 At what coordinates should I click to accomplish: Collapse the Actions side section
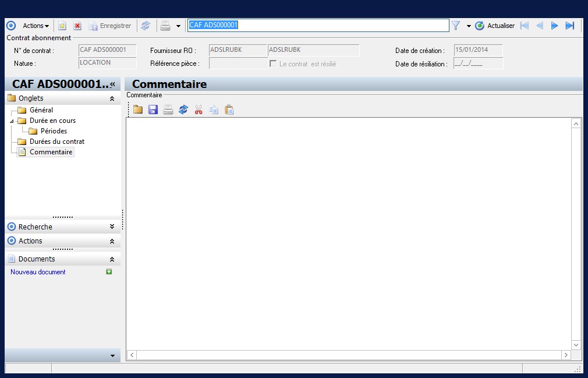(x=112, y=241)
